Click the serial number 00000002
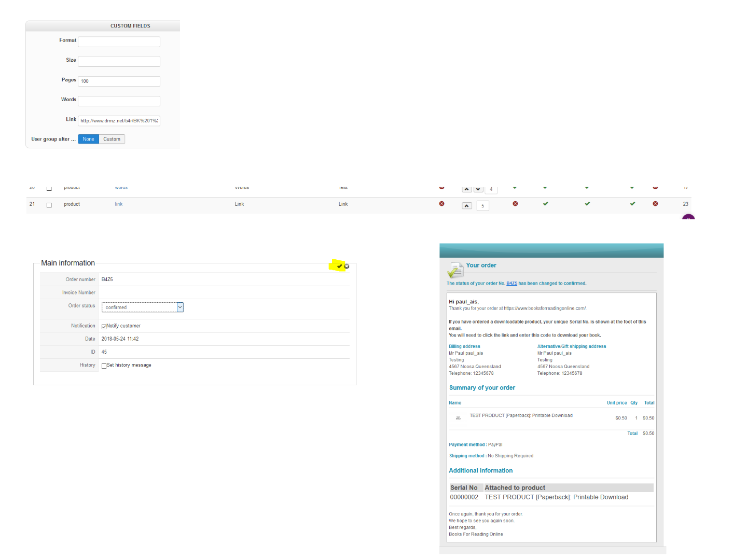Viewport: 747px width, 560px height. (x=464, y=497)
